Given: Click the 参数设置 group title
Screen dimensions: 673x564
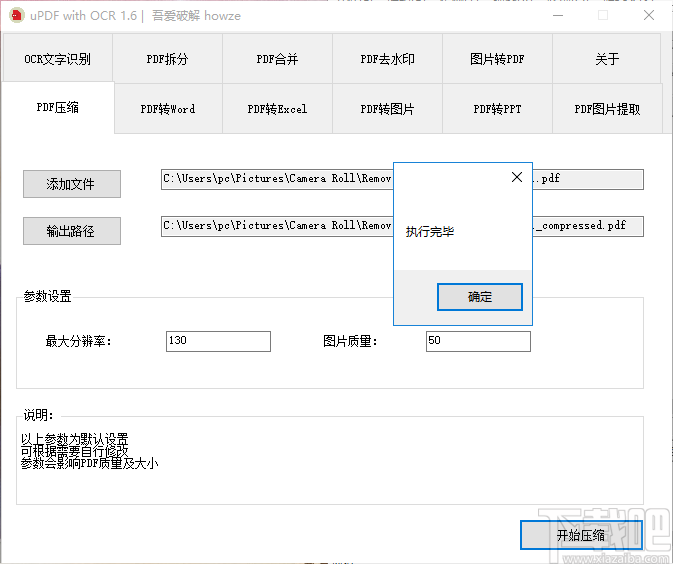Looking at the screenshot, I should 47,296.
